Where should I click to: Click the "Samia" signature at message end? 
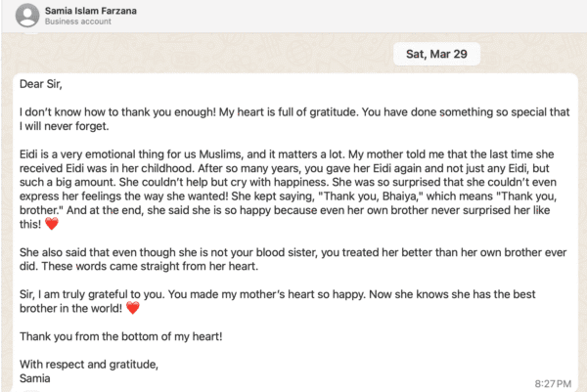tap(35, 378)
